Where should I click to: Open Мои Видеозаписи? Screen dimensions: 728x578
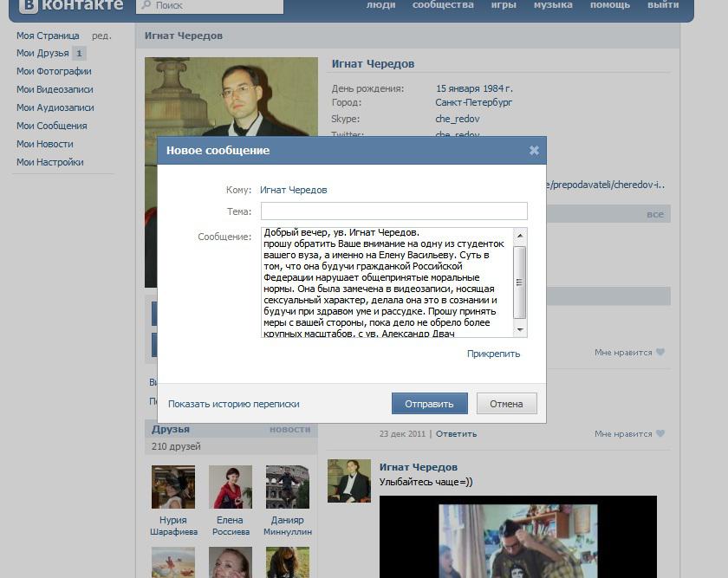tap(55, 89)
